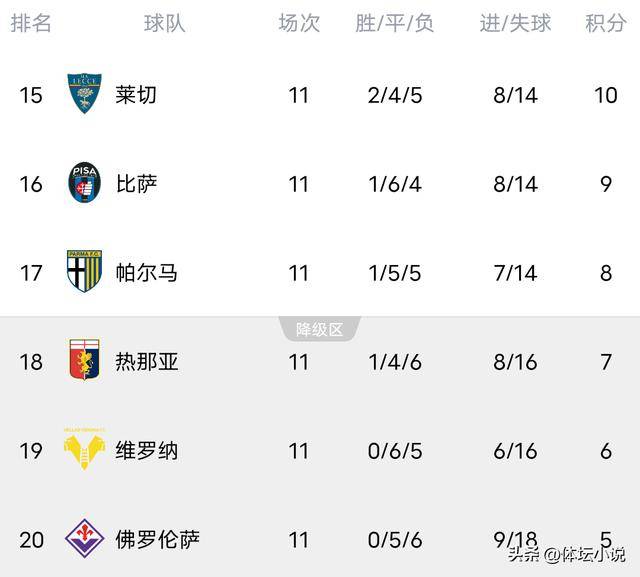Open team name 莱切
The height and width of the screenshot is (577, 640).
[x=136, y=95]
